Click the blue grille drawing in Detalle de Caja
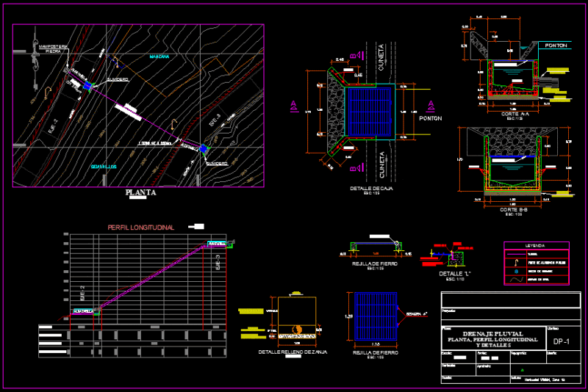Screen dimensions: 588x392 (x=370, y=112)
